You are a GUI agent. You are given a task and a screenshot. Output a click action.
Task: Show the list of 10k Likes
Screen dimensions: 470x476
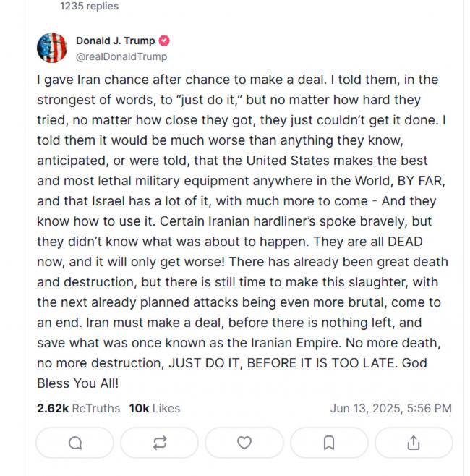(155, 408)
